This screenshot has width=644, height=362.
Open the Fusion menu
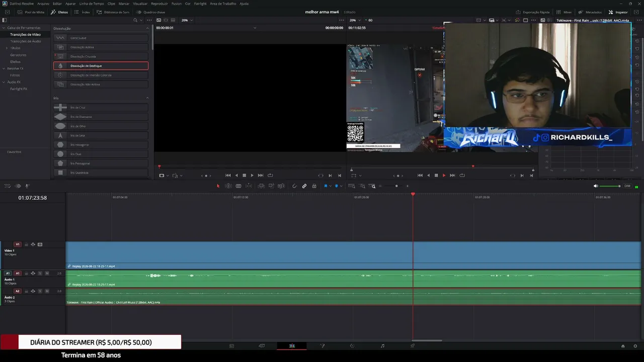click(x=177, y=4)
